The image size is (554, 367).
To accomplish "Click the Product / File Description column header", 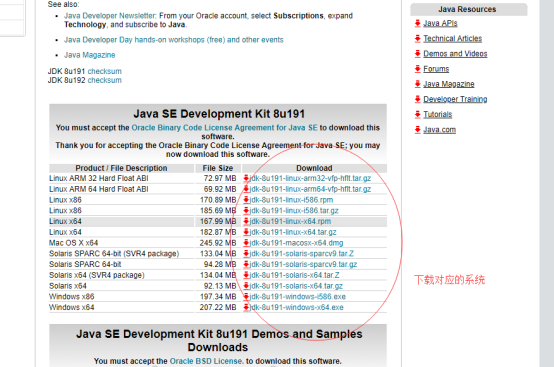I will [121, 168].
